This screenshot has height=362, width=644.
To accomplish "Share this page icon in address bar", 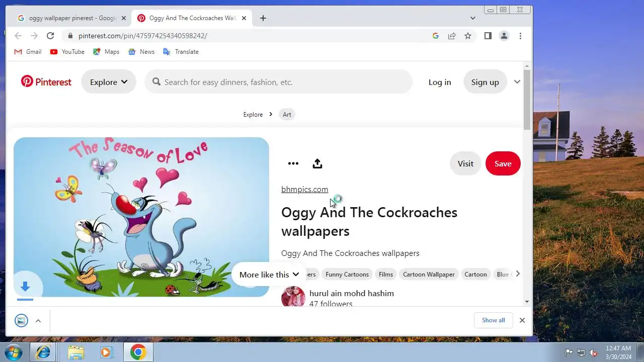I will click(x=452, y=36).
